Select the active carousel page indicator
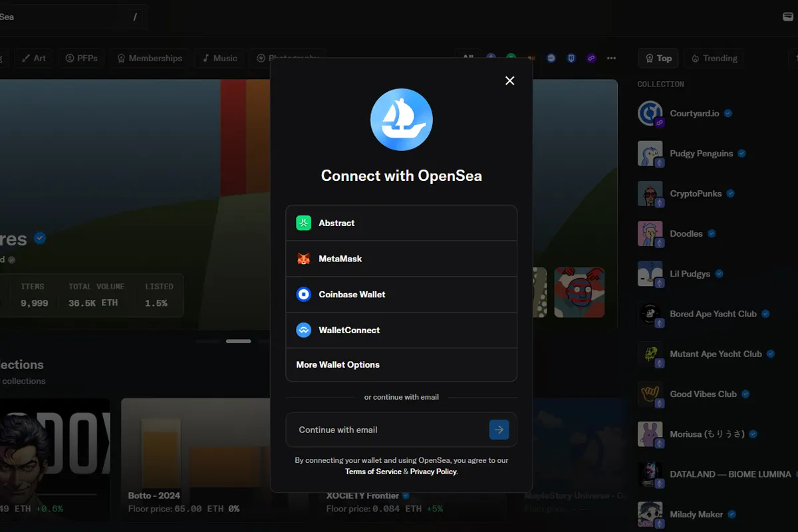The width and height of the screenshot is (798, 532). (x=238, y=341)
